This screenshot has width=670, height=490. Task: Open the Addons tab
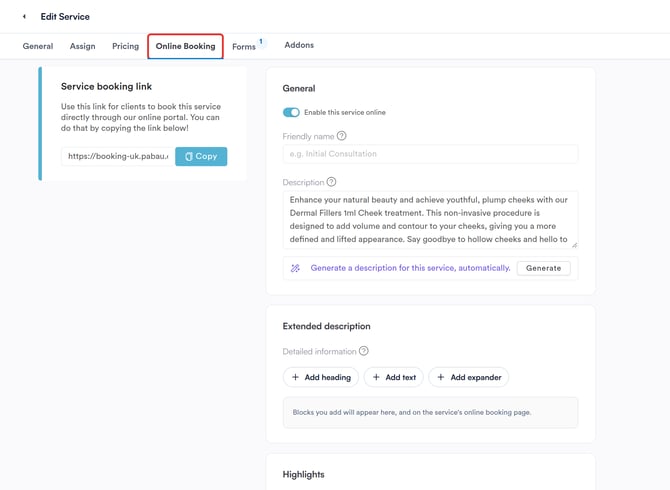tap(299, 45)
